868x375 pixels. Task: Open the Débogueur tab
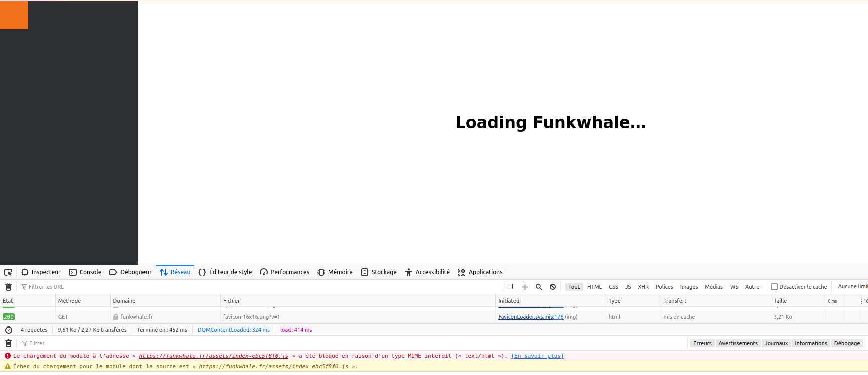click(x=130, y=272)
